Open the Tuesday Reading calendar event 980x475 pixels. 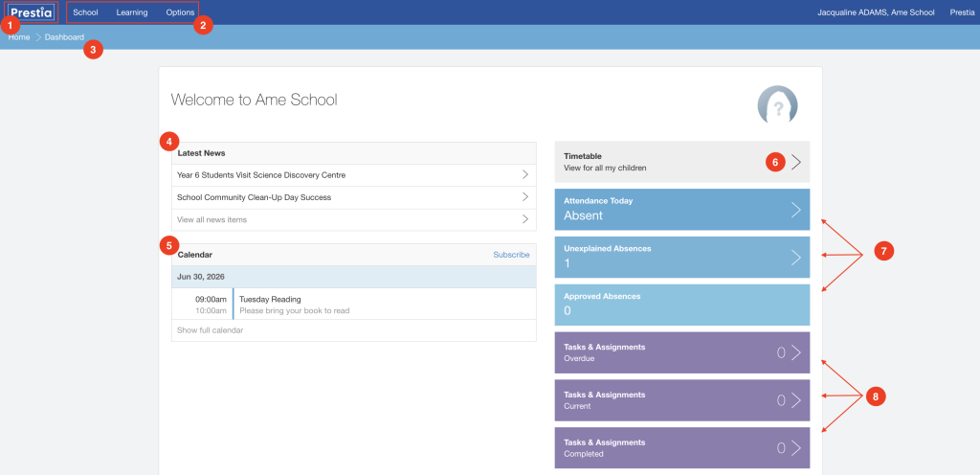(x=354, y=305)
